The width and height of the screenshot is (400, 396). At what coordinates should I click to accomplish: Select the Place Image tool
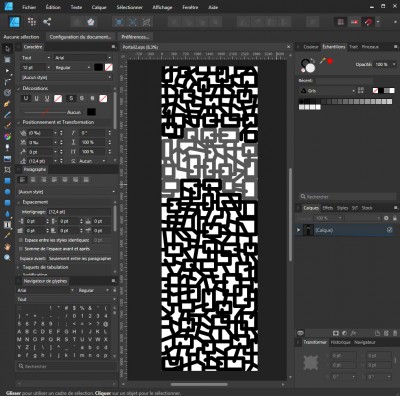(x=7, y=159)
